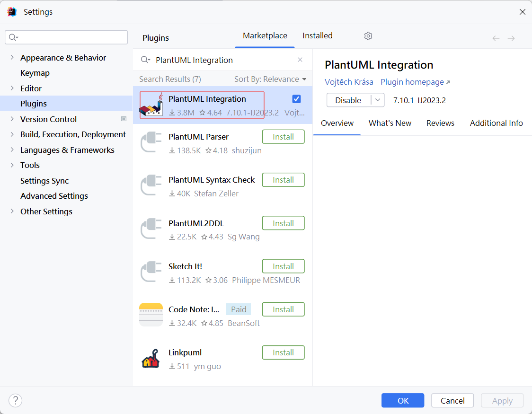Install the PlantUML Parser plugin
This screenshot has height=414, width=532.
284,137
